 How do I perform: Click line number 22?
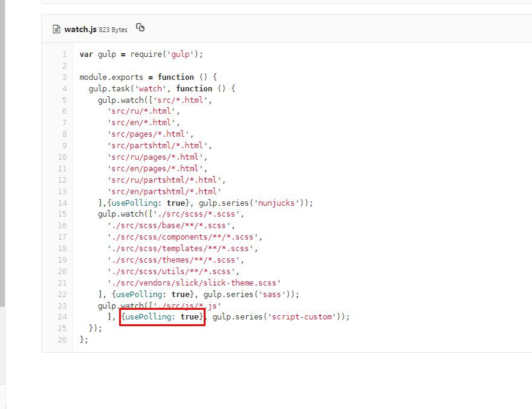[62, 294]
